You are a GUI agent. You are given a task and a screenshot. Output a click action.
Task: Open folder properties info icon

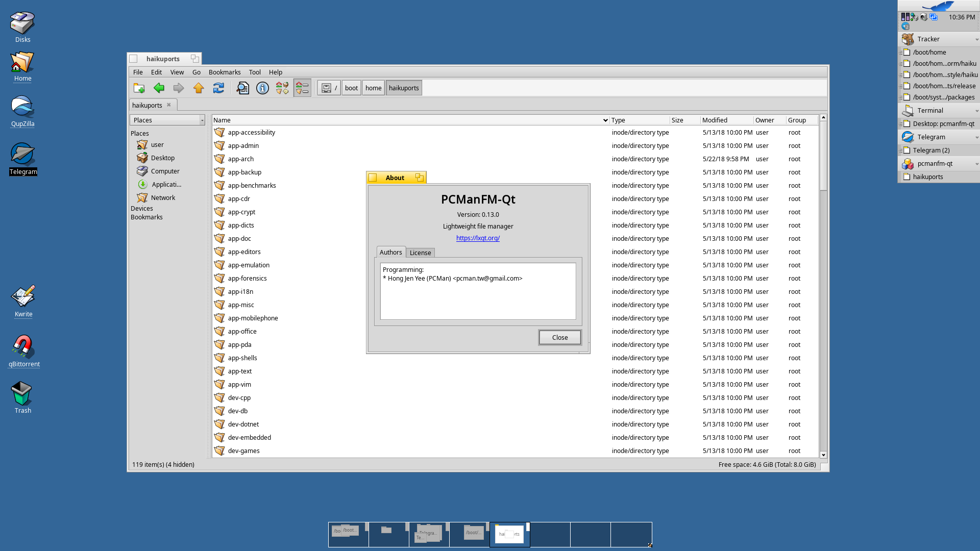click(x=262, y=88)
